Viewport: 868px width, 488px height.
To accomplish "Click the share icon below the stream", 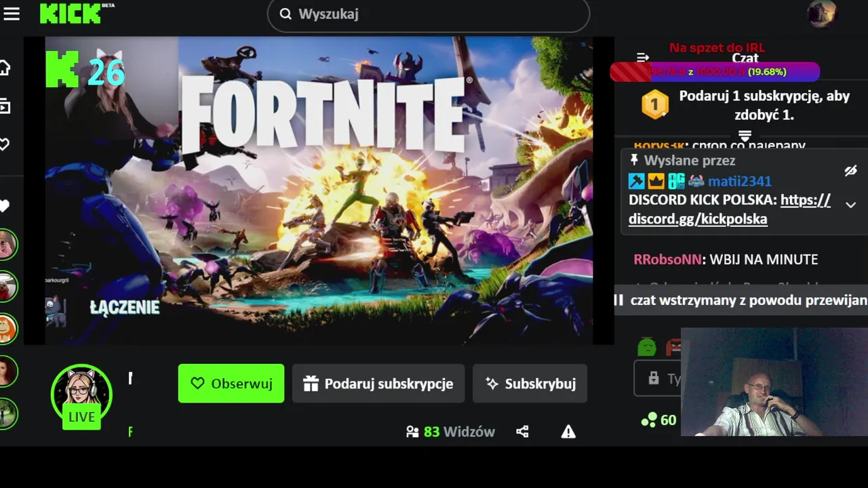I will pos(522,432).
